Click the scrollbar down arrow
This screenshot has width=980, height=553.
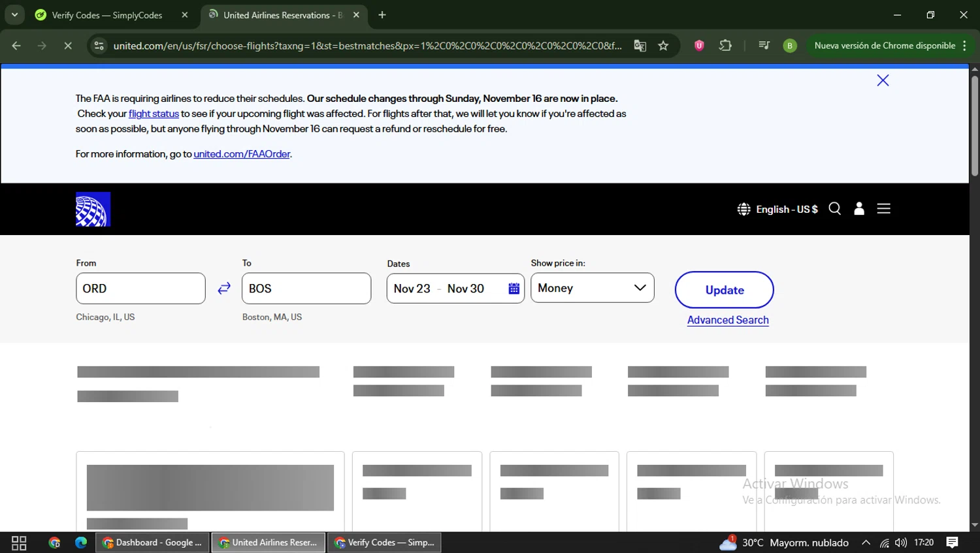coord(975,525)
